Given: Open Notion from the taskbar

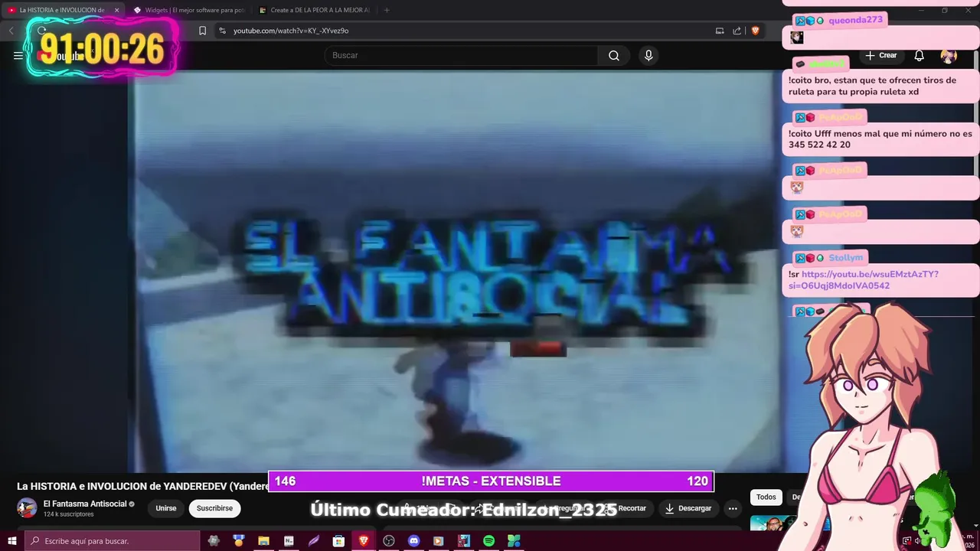Looking at the screenshot, I should (289, 541).
